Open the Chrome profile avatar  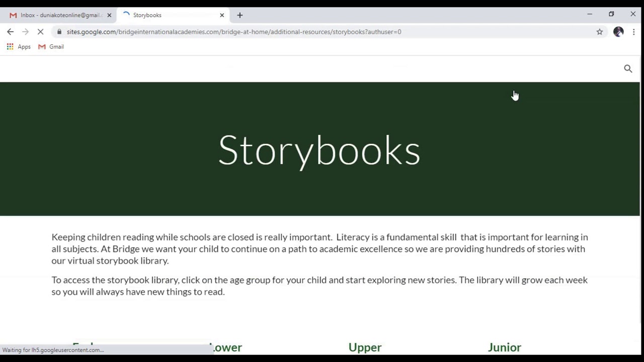pyautogui.click(x=618, y=32)
